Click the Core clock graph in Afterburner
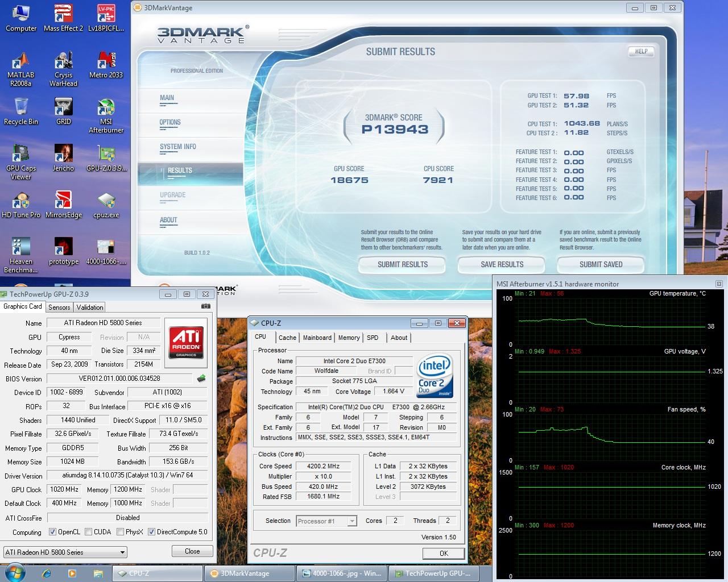The height and width of the screenshot is (582, 728). tap(610, 494)
